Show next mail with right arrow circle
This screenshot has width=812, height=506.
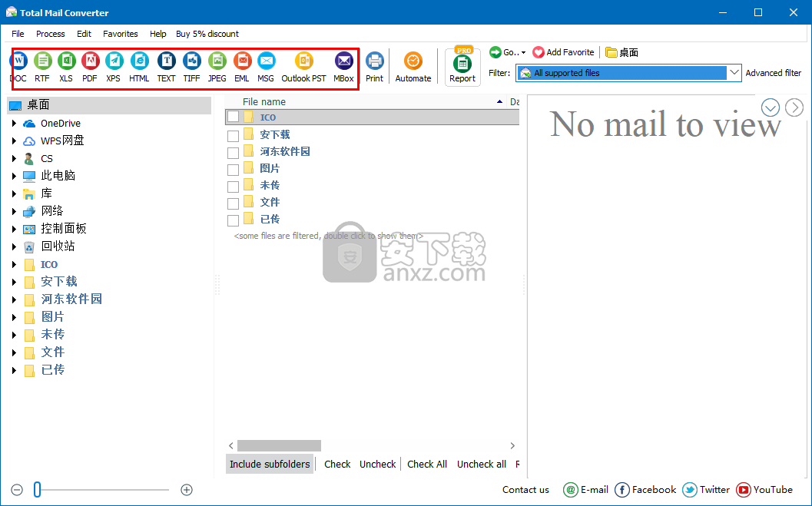[794, 107]
